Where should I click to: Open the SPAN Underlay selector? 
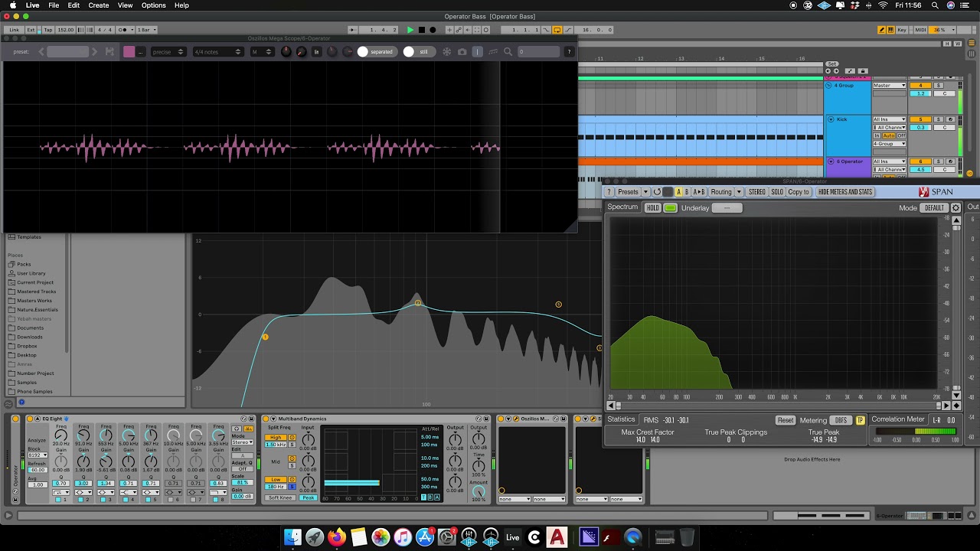(727, 208)
